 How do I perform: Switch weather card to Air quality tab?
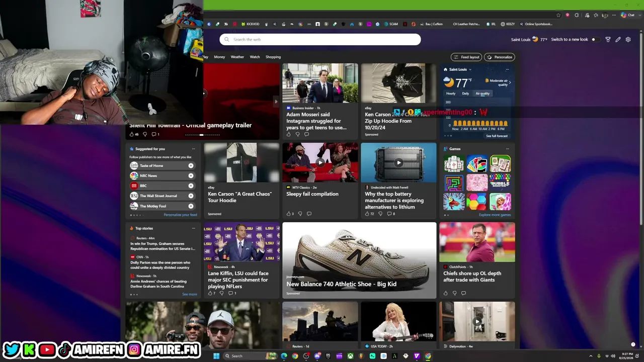tap(482, 94)
